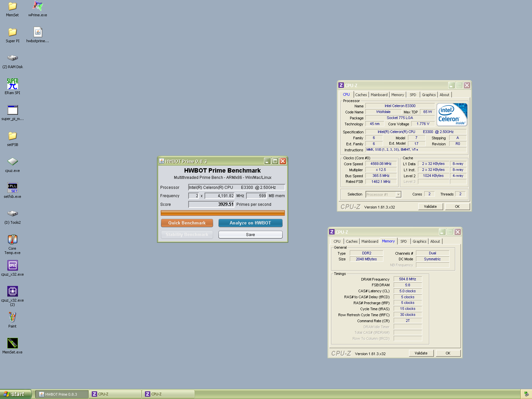The width and height of the screenshot is (532, 399).
Task: Click the DRAM Frequency value 584.8 MHz
Action: click(x=408, y=279)
